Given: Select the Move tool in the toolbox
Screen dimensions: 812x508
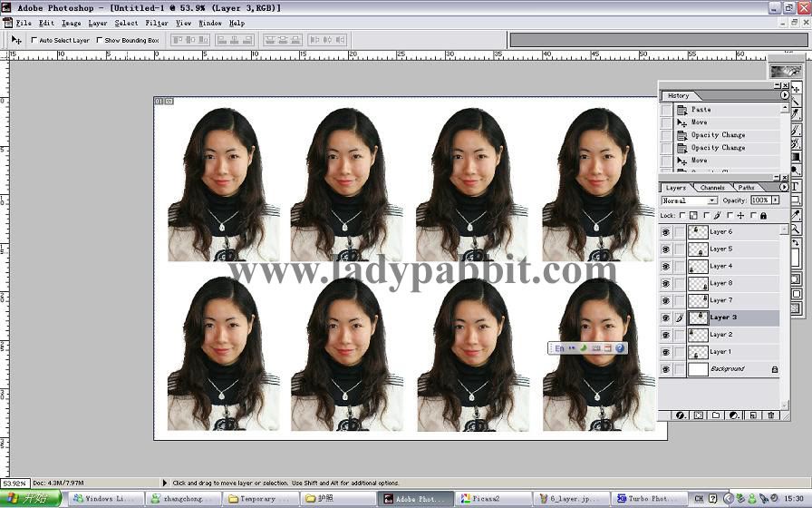Looking at the screenshot, I should [797, 89].
